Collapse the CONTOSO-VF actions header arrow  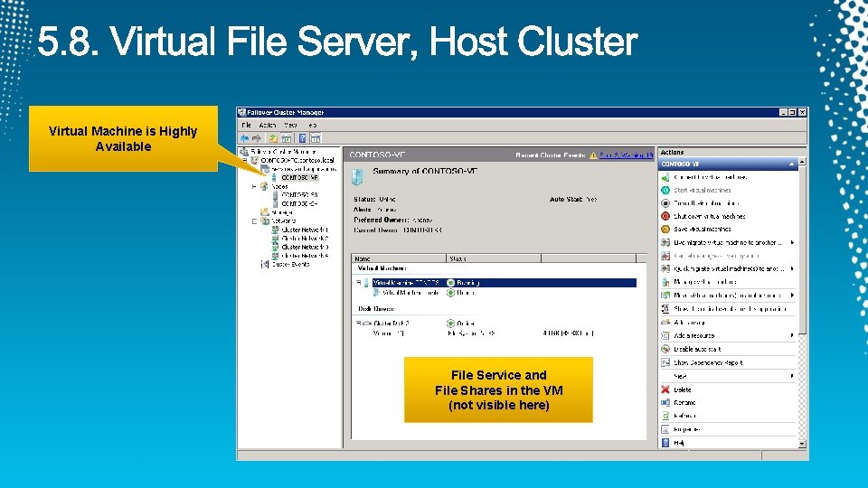(791, 164)
